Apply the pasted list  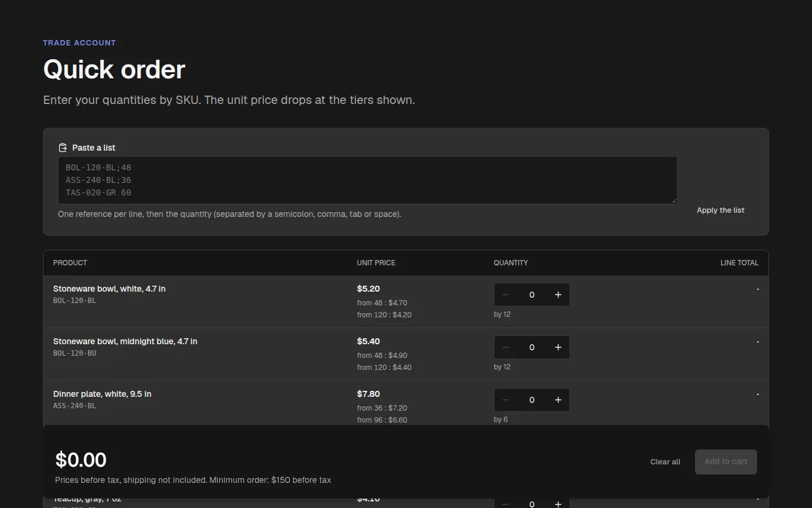(x=721, y=210)
